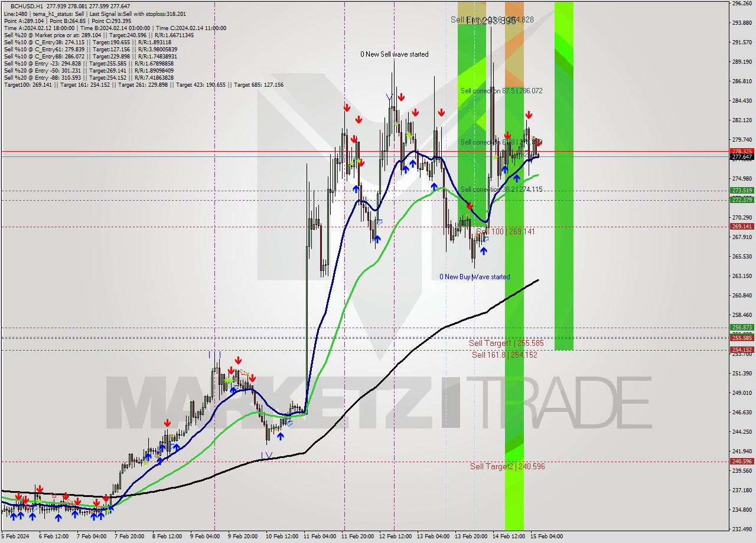Screen dimensions: 756x543
Task: Click the red 269.141 price level tag
Action: pos(742,226)
